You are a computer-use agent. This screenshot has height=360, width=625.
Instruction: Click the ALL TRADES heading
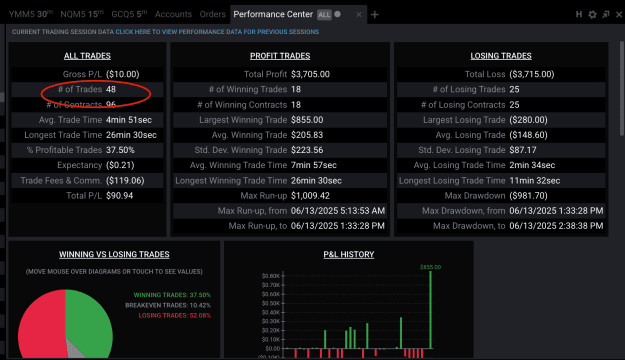pyautogui.click(x=87, y=56)
